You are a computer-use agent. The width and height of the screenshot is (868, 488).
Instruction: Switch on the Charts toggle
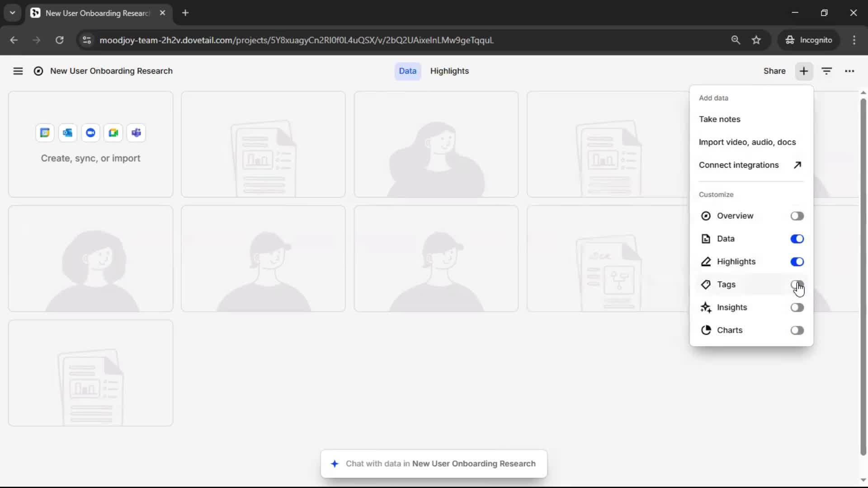797,330
